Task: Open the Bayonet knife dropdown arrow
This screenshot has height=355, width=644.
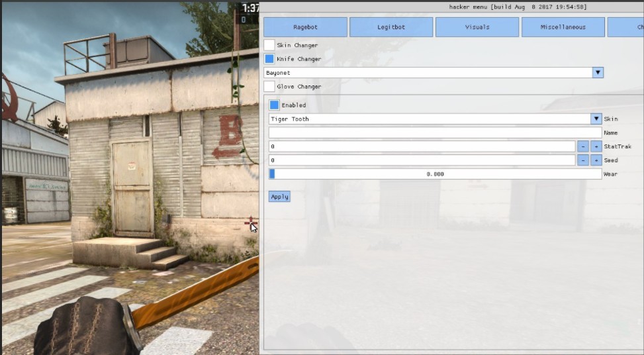Action: point(598,73)
